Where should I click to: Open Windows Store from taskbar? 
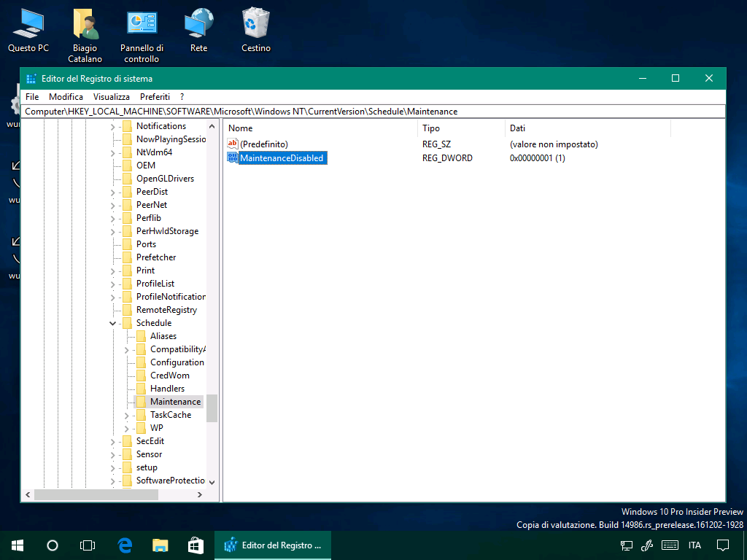pos(196,545)
